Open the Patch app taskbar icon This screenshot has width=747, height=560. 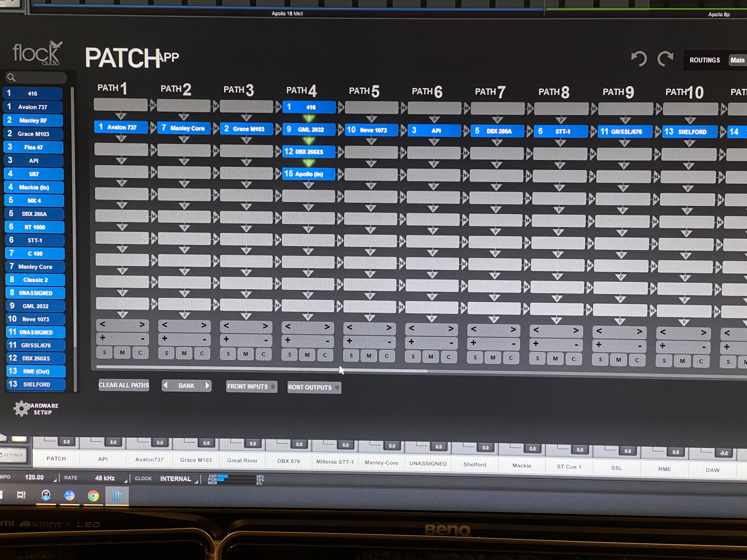pyautogui.click(x=117, y=496)
